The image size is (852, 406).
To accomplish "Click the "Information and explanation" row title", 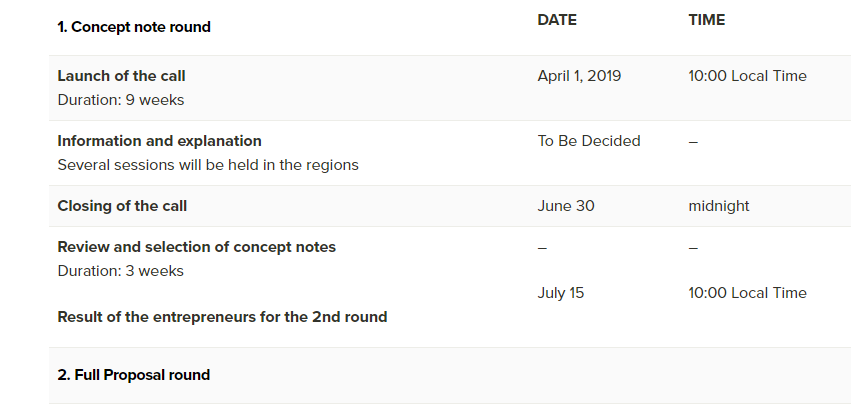I will click(x=159, y=141).
